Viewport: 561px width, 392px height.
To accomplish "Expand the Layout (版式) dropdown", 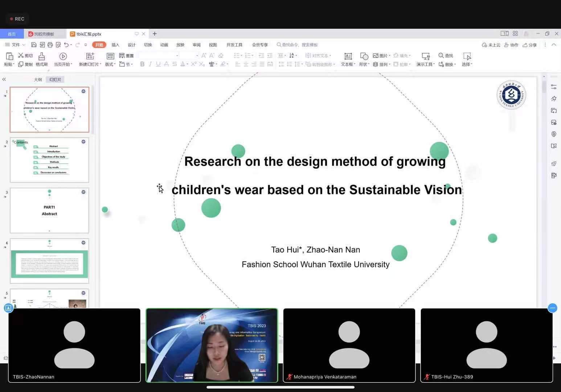I will point(110,64).
